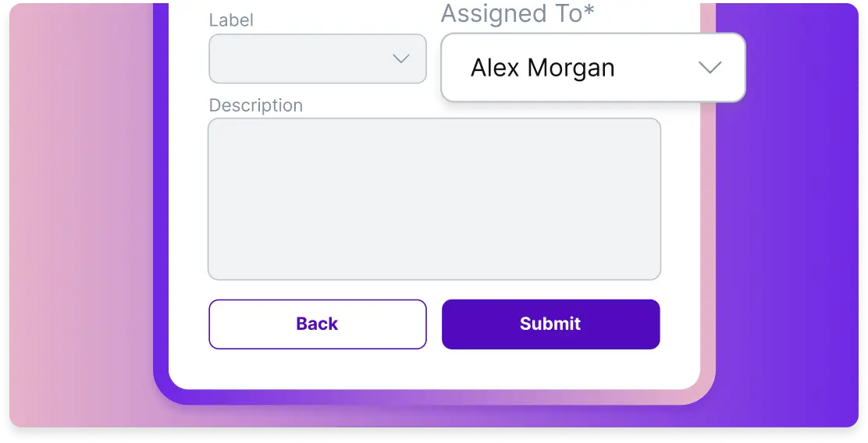The image size is (868, 443).
Task: Open the Assigned To dropdown
Action: point(592,68)
